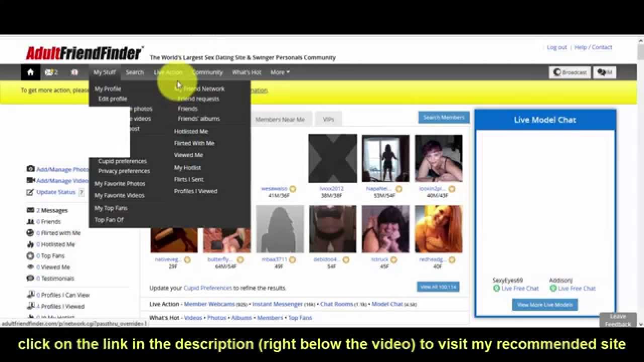Click the notifications alert icon in navbar
Image resolution: width=644 pixels, height=362 pixels.
74,72
